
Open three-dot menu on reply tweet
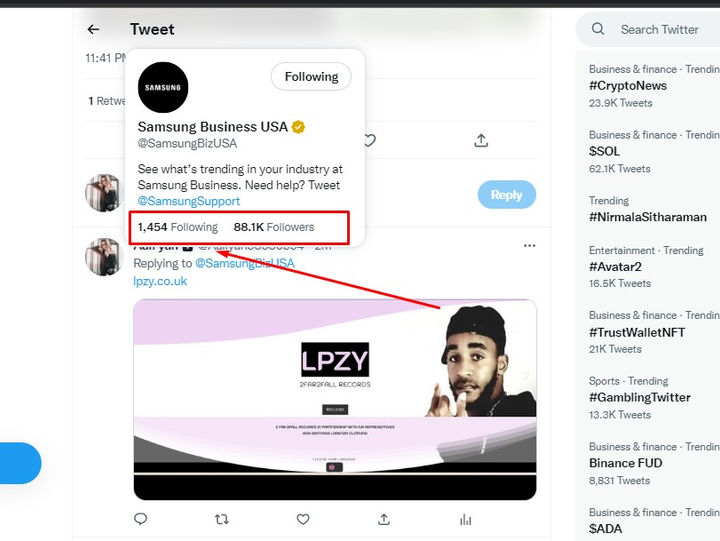point(529,246)
